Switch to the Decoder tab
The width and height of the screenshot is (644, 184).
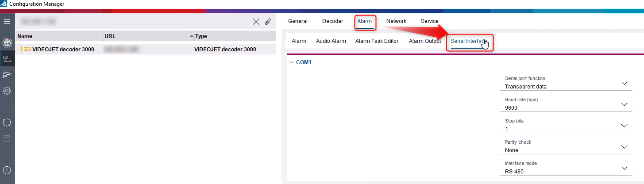[332, 21]
